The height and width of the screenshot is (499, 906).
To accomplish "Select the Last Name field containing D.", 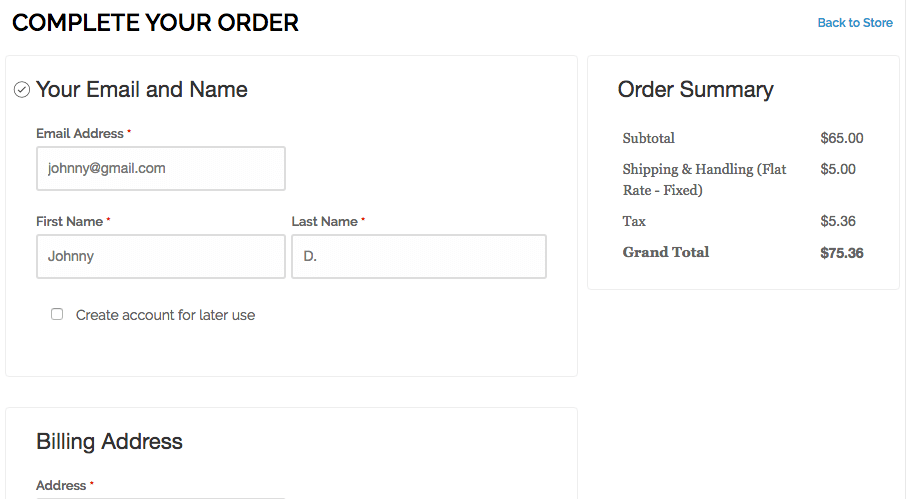I will (419, 256).
